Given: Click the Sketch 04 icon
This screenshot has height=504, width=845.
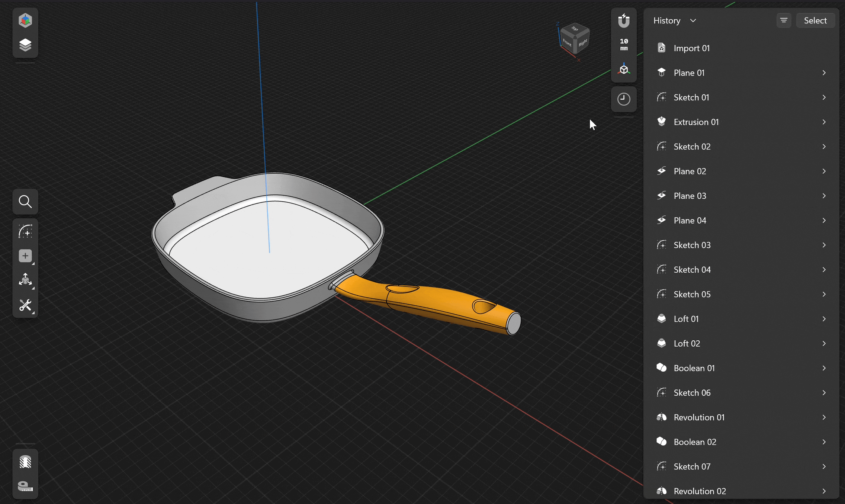Looking at the screenshot, I should tap(661, 269).
